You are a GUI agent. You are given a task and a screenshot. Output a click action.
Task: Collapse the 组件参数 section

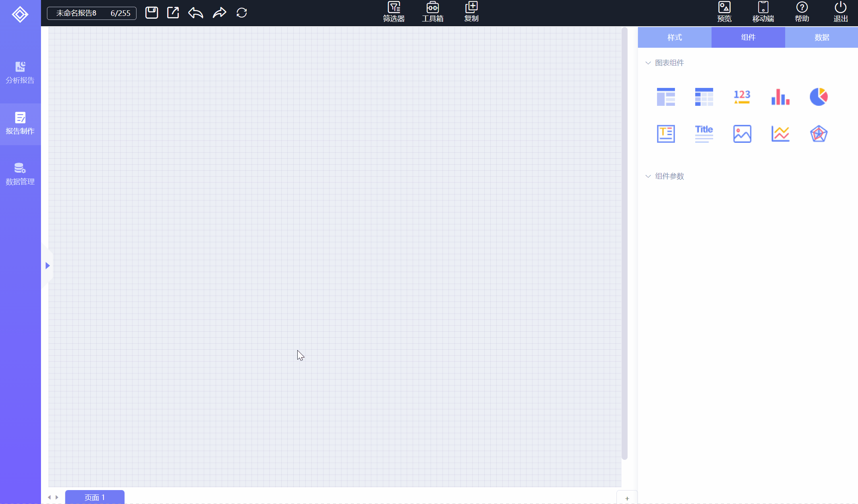pyautogui.click(x=648, y=176)
